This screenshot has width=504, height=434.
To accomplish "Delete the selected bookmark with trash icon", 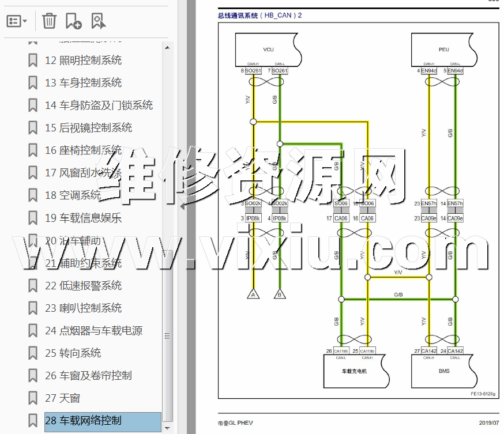I will [x=50, y=21].
